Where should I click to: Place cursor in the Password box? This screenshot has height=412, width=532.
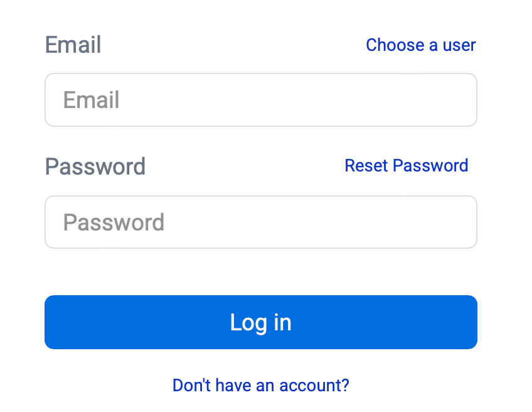(260, 222)
